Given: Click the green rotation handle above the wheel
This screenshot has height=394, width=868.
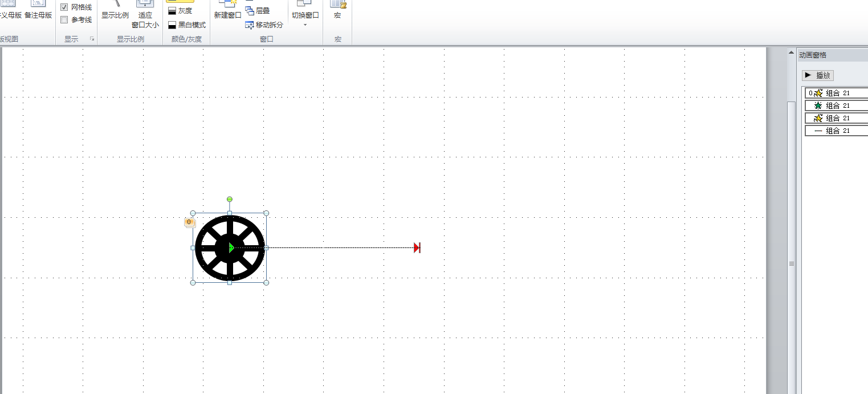Looking at the screenshot, I should (x=230, y=199).
